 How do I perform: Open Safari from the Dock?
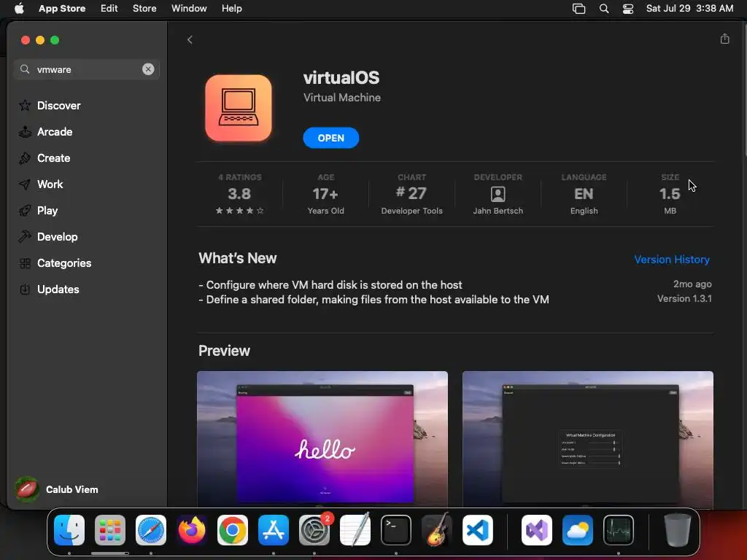click(x=151, y=530)
